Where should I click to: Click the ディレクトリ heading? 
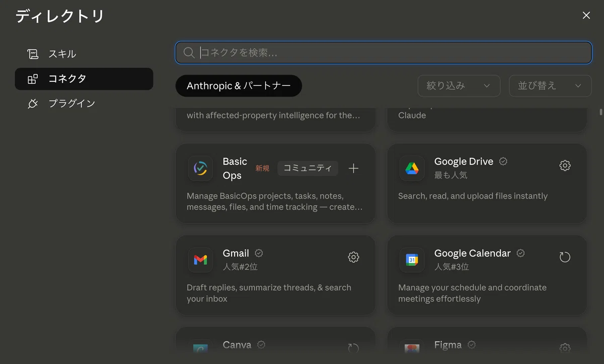click(x=59, y=16)
